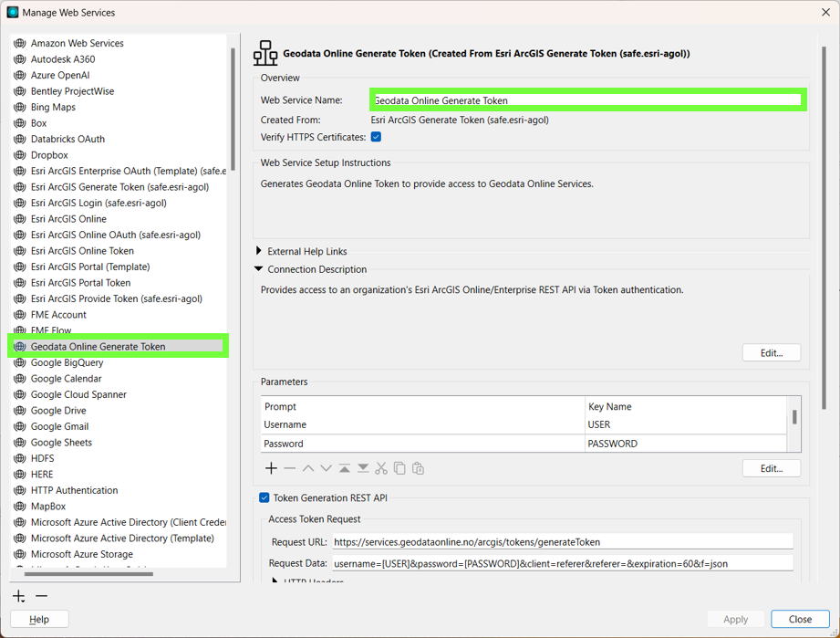The height and width of the screenshot is (638, 840).
Task: Click the globe icon beside Azure OpenAI
Action: tap(20, 75)
